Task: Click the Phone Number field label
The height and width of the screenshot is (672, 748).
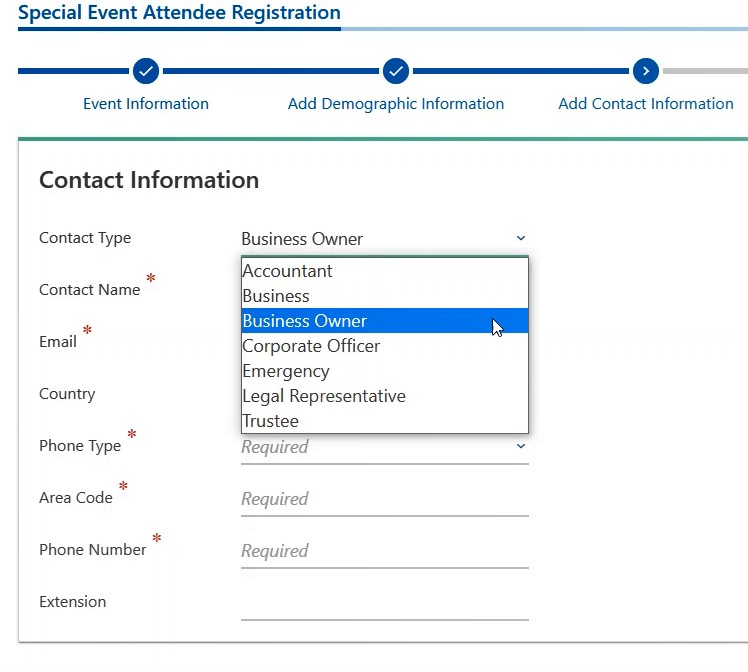Action: pyautogui.click(x=93, y=549)
